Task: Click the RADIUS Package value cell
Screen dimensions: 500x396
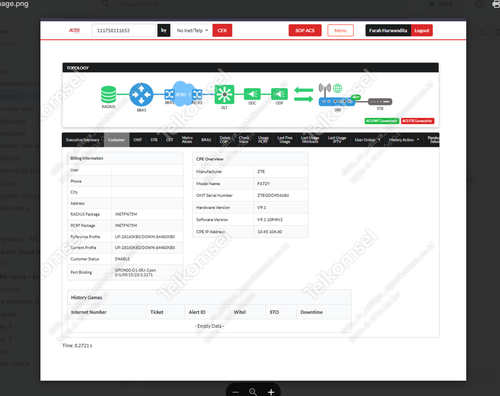Action: [147, 214]
